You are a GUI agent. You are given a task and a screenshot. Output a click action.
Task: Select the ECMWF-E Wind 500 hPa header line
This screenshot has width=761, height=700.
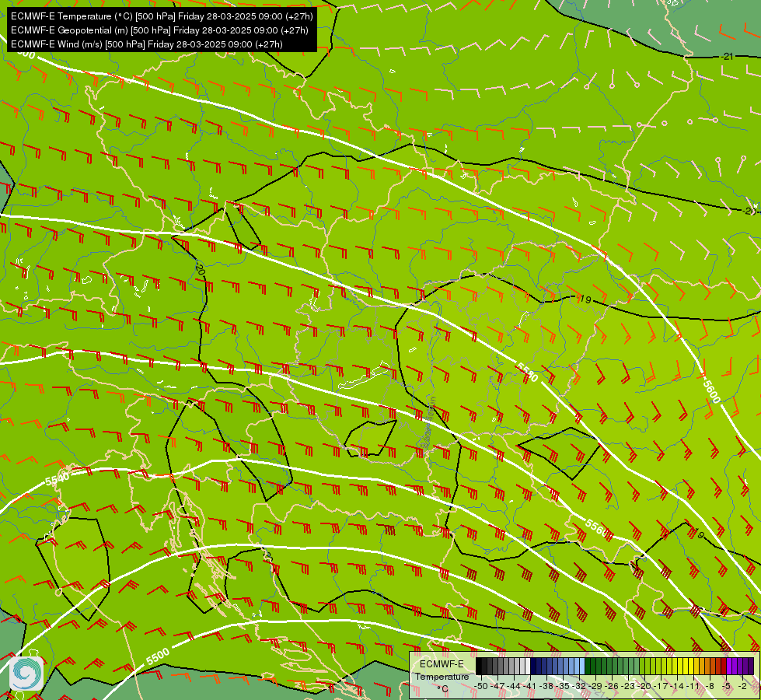click(147, 44)
